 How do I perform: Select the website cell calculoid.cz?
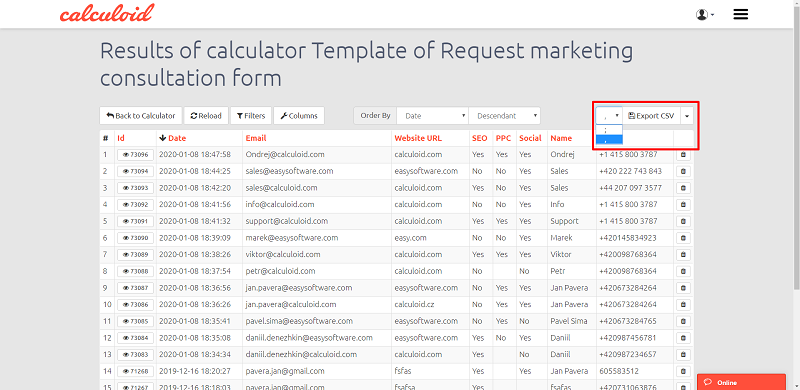pyautogui.click(x=415, y=305)
